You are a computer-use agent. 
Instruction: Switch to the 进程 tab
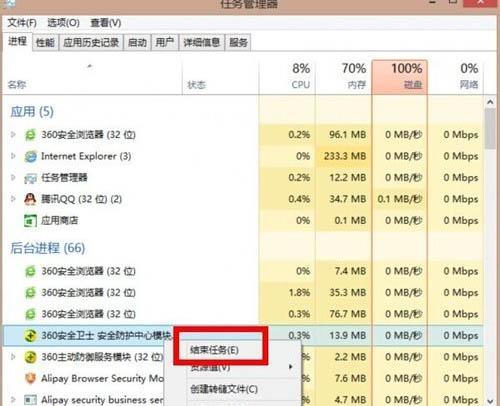tap(17, 41)
